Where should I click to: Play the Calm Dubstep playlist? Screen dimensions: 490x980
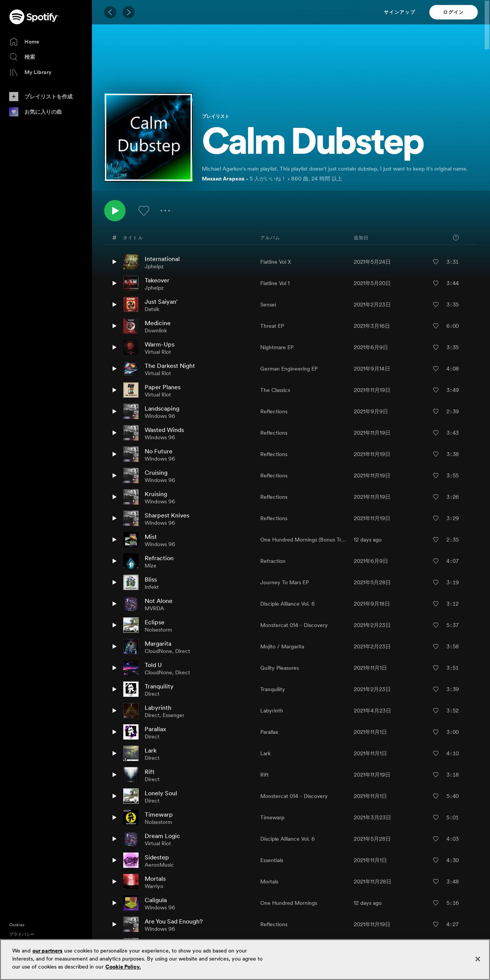click(115, 211)
